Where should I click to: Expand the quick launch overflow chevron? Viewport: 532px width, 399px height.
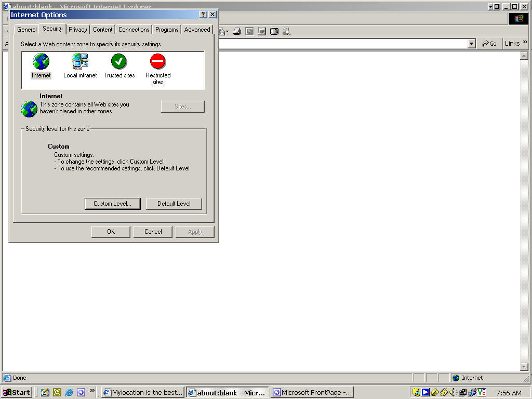[x=92, y=391]
